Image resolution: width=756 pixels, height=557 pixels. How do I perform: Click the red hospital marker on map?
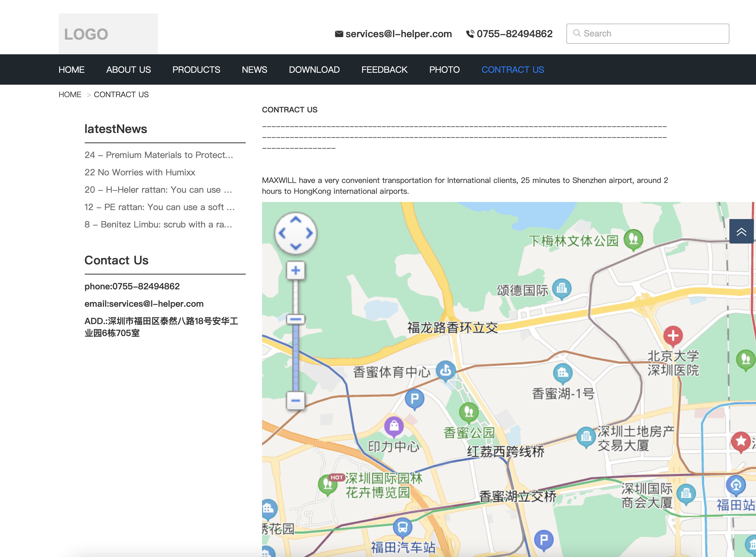673,336
